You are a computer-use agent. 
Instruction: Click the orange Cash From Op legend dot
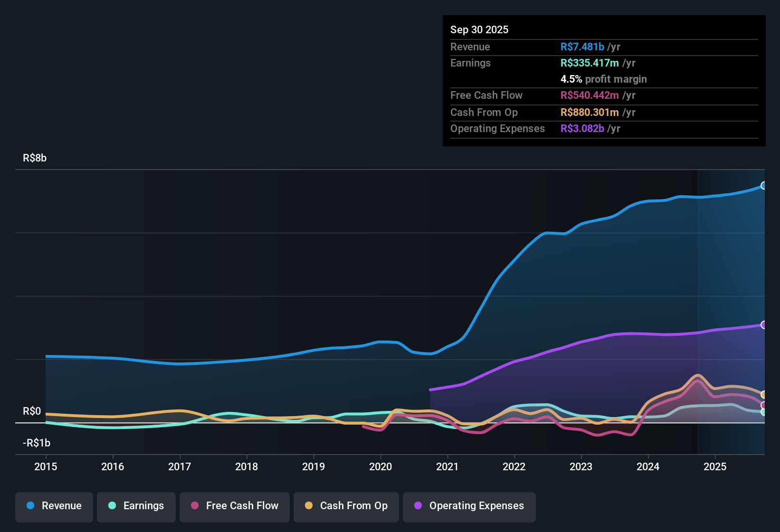click(309, 506)
